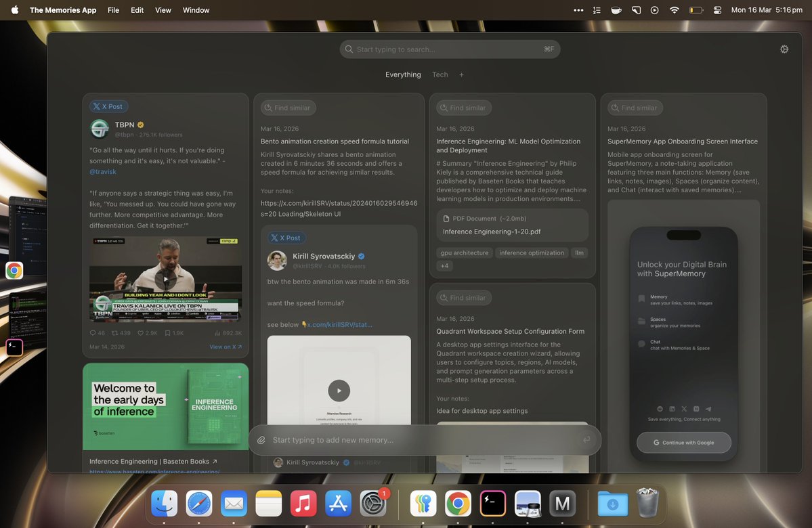Open the Terminal-style app in the Dock
Viewport: 812px width, 528px height.
pos(492,503)
